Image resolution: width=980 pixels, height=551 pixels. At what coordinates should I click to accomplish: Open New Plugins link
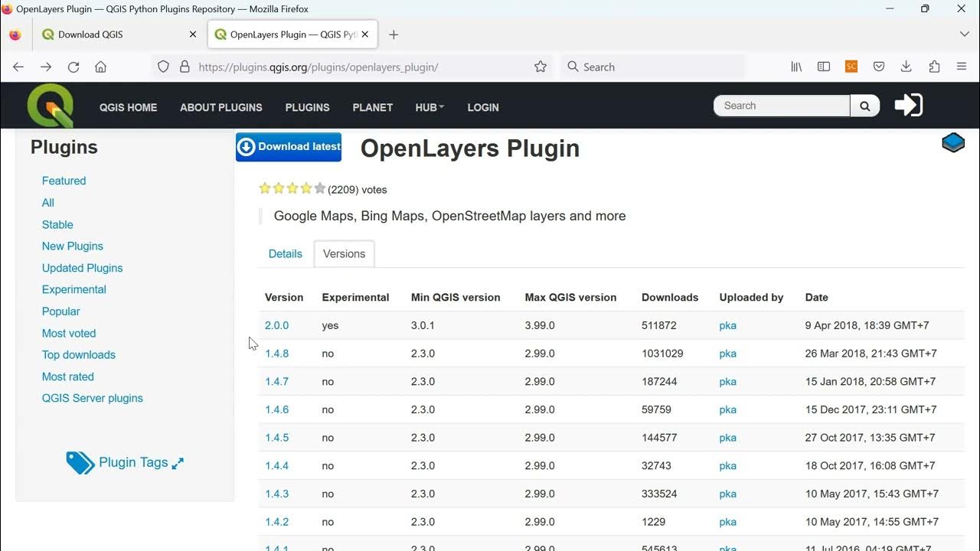73,246
